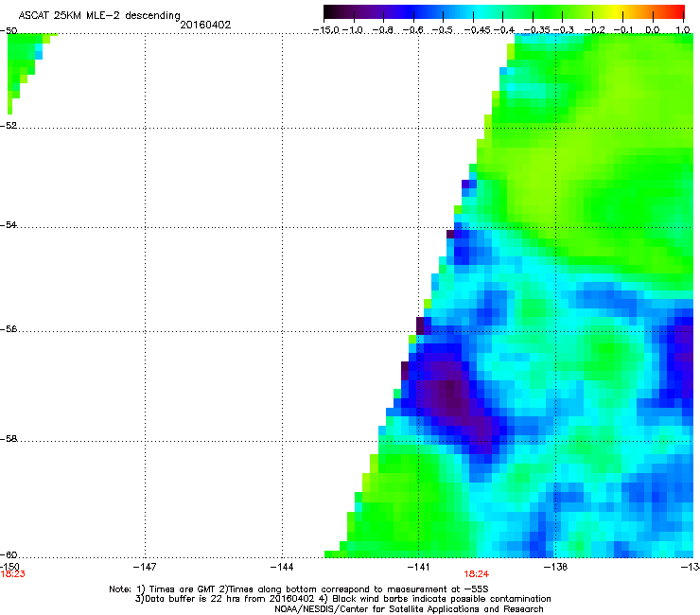This screenshot has height=615, width=700.
Task: Click the red 18:23 time label
Action: (x=12, y=574)
